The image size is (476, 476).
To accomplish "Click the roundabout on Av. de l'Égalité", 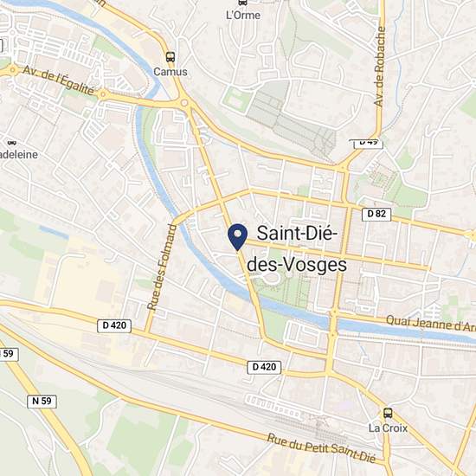I will [103, 94].
